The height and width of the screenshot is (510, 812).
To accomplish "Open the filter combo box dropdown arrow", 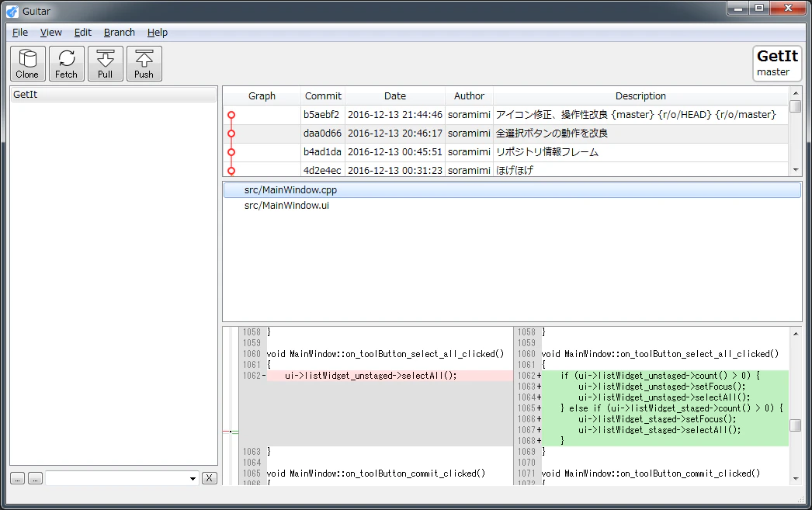I will tap(193, 478).
